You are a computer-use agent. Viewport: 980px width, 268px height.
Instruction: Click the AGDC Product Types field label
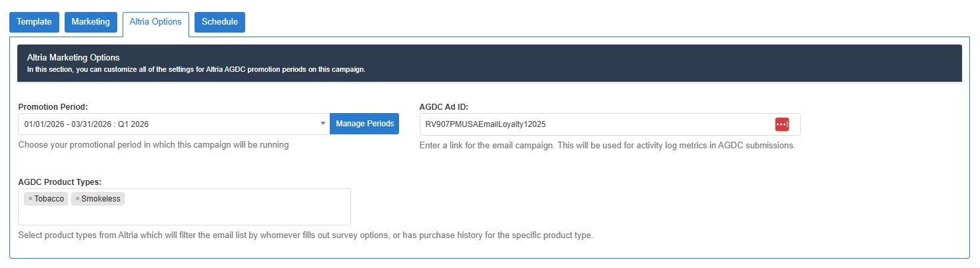point(59,182)
